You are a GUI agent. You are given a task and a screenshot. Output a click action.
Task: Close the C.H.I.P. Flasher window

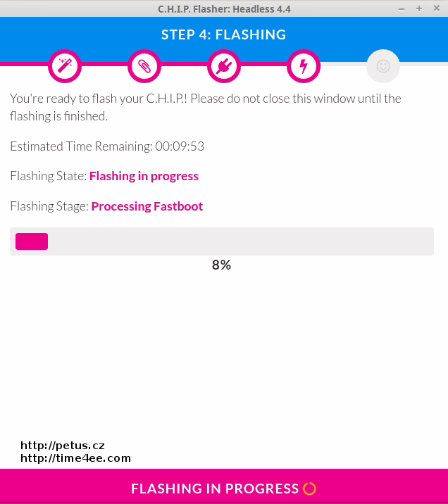(x=435, y=8)
